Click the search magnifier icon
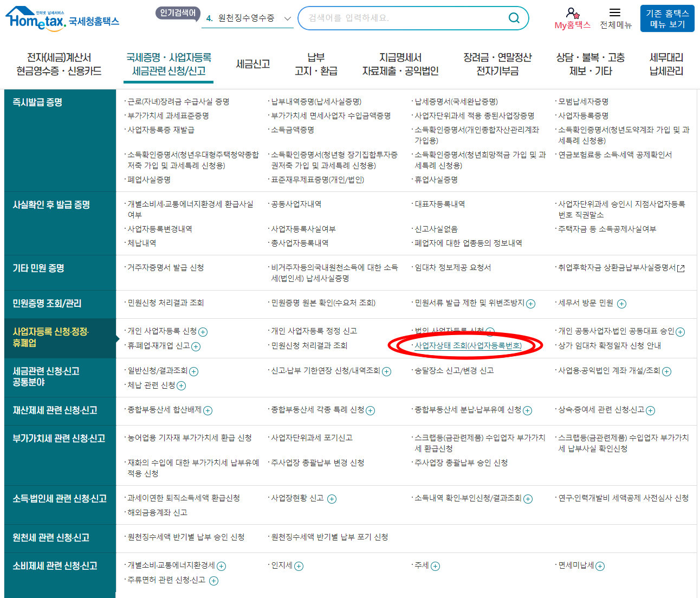The height and width of the screenshot is (598, 700). coord(514,18)
